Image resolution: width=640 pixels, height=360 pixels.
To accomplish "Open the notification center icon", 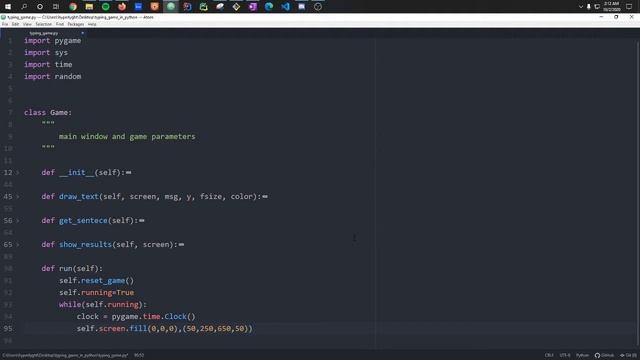I will pyautogui.click(x=629, y=7).
